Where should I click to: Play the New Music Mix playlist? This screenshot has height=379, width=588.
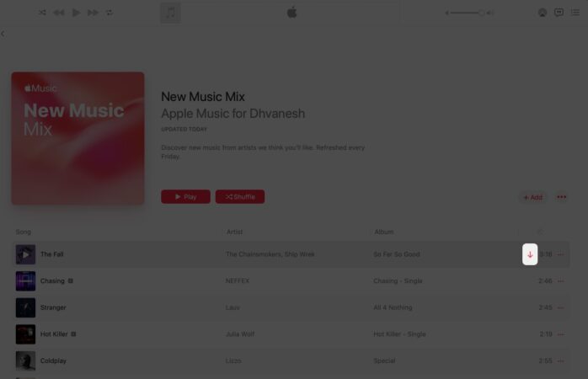[185, 197]
